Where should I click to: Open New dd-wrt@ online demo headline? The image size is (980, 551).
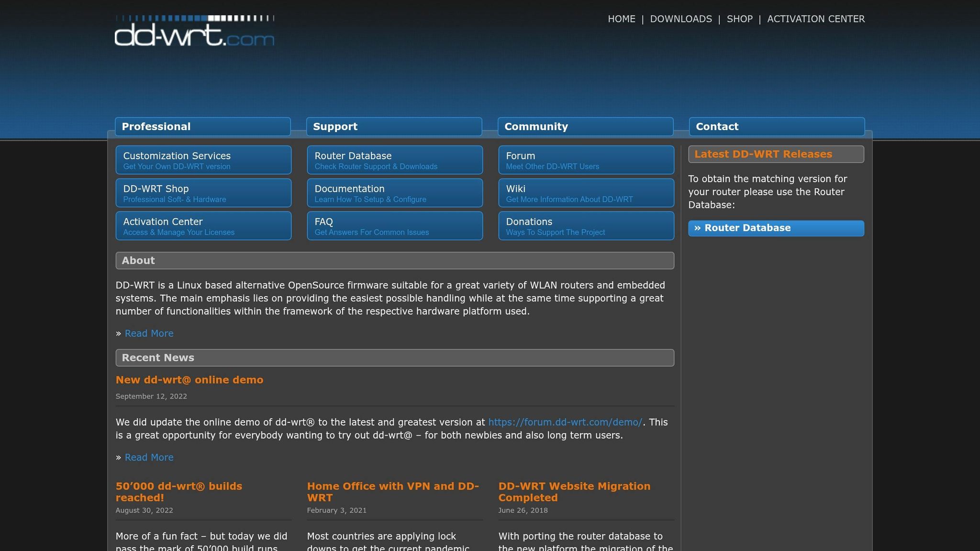tap(189, 380)
